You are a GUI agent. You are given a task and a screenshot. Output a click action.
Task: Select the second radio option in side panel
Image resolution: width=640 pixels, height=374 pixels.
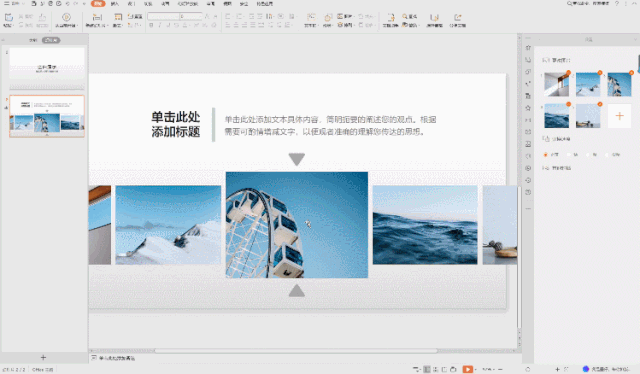pos(569,155)
